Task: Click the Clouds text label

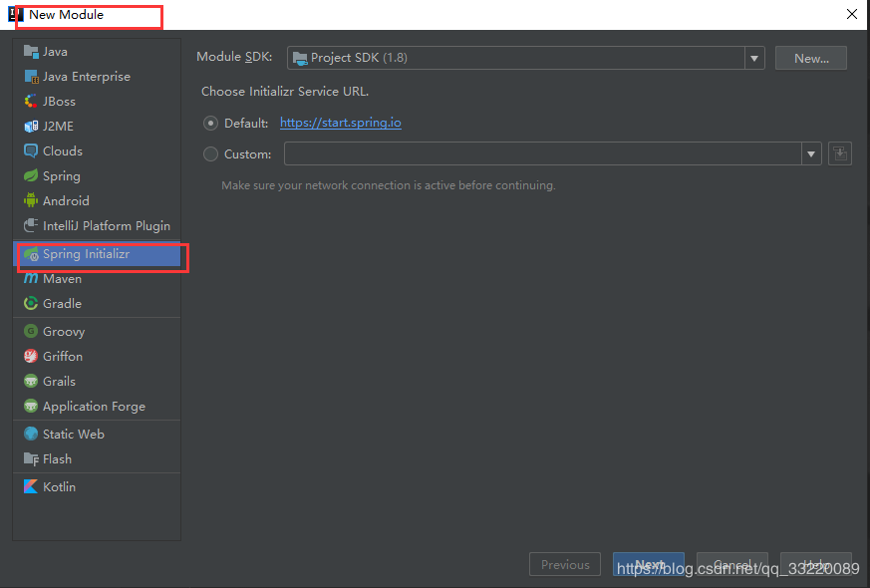Action: click(x=63, y=150)
